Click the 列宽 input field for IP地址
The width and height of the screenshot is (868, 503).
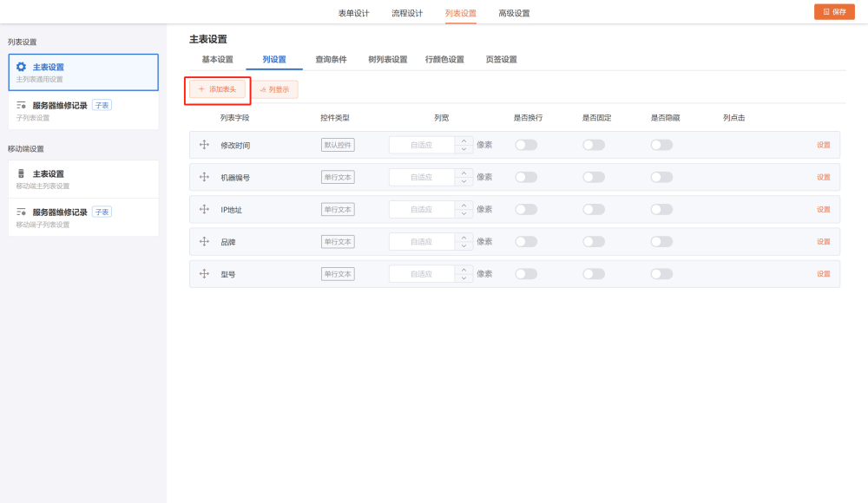pyautogui.click(x=421, y=209)
